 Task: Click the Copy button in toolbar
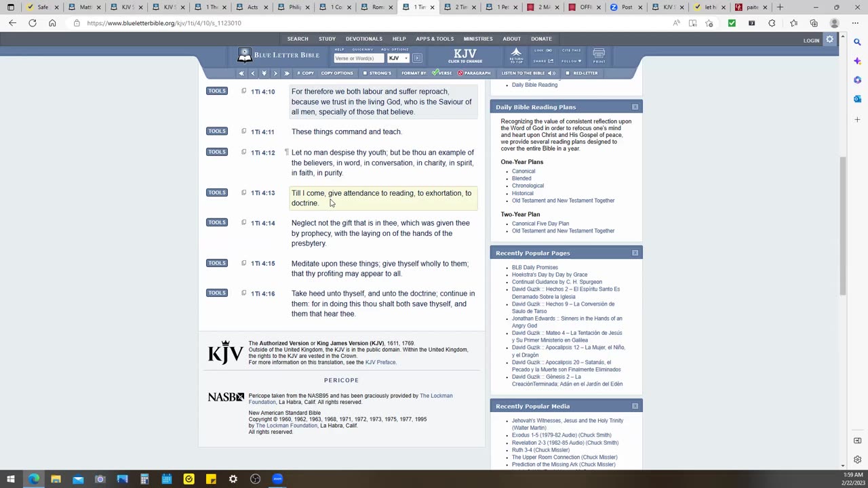click(x=306, y=73)
